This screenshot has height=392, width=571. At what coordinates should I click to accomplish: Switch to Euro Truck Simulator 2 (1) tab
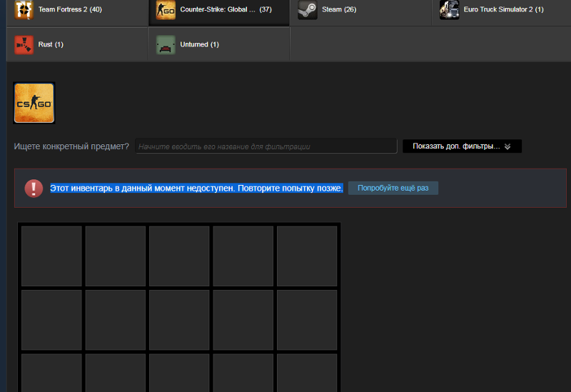503,10
